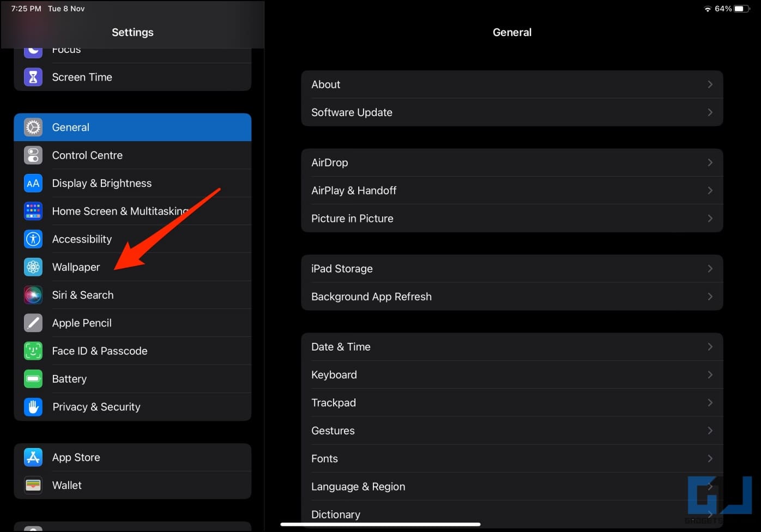Image resolution: width=761 pixels, height=532 pixels.
Task: Tap the Apple Pencil icon
Action: pos(33,323)
